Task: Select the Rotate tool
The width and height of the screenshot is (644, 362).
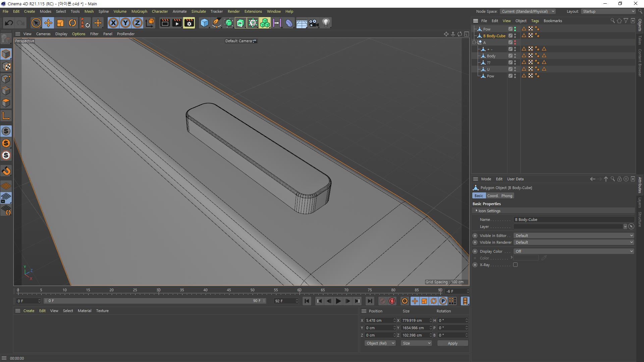Action: 72,23
